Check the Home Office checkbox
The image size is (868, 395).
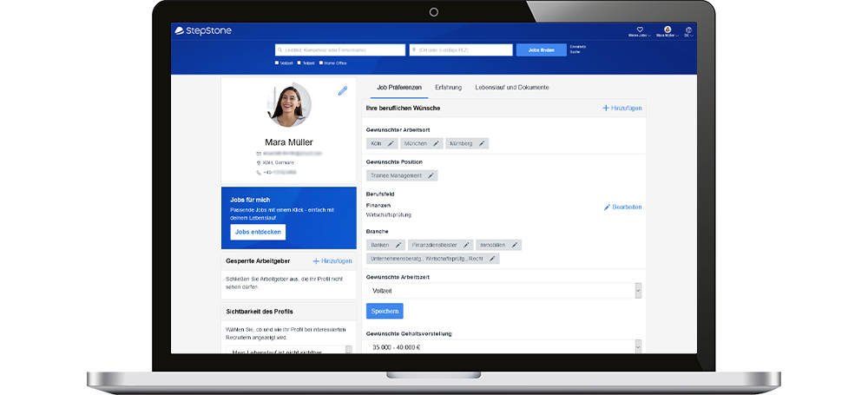(322, 63)
